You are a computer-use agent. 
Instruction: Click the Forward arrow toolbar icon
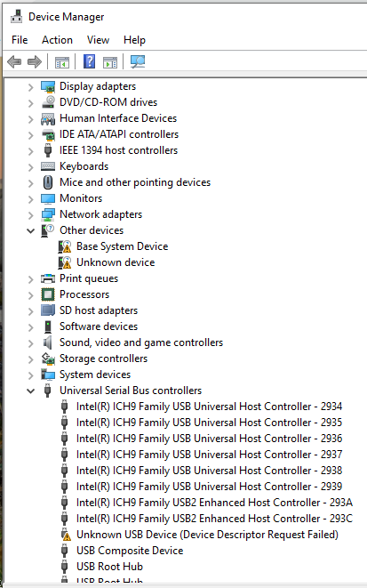(x=35, y=62)
